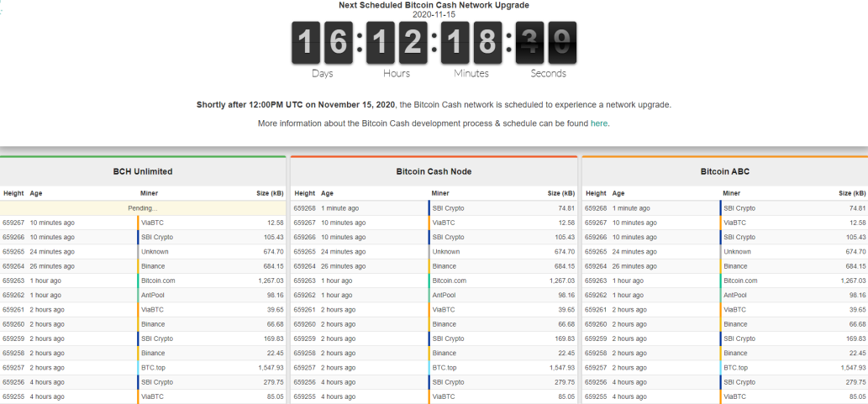The width and height of the screenshot is (868, 404).
Task: Click the Minutes countdown card showing 18
Action: (x=471, y=43)
